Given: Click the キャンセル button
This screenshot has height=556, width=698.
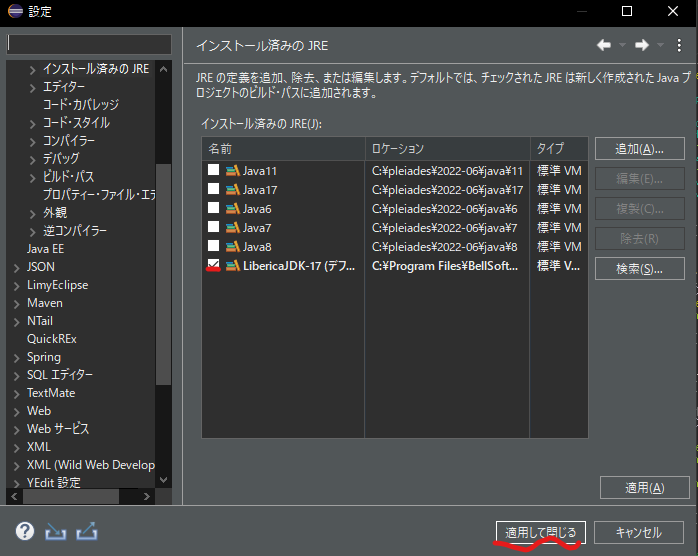Looking at the screenshot, I should (x=639, y=532).
